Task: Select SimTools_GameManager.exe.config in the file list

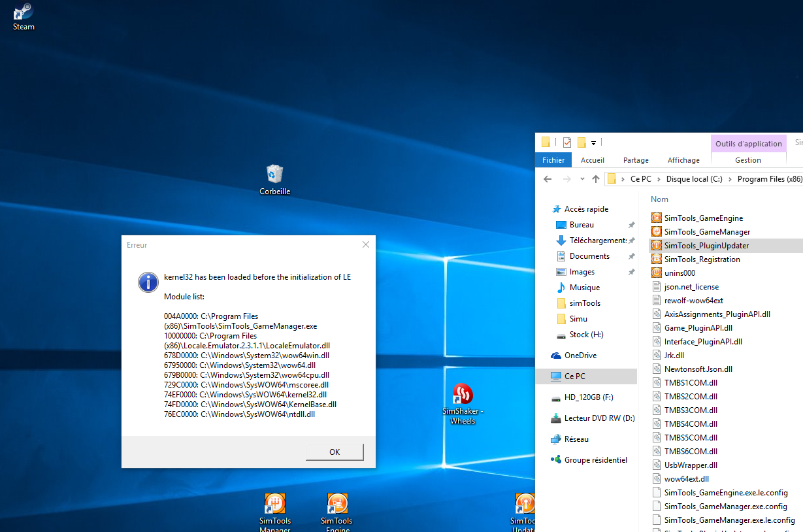Action: tap(725, 506)
